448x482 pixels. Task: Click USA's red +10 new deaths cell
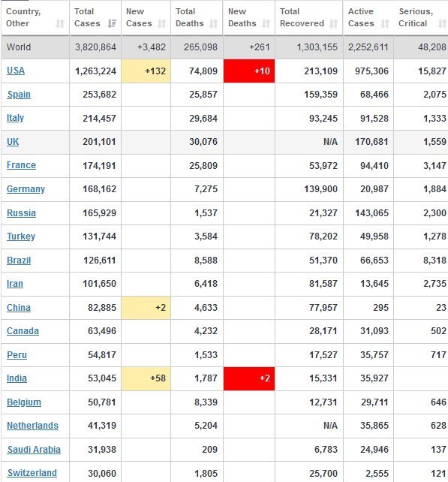click(249, 71)
